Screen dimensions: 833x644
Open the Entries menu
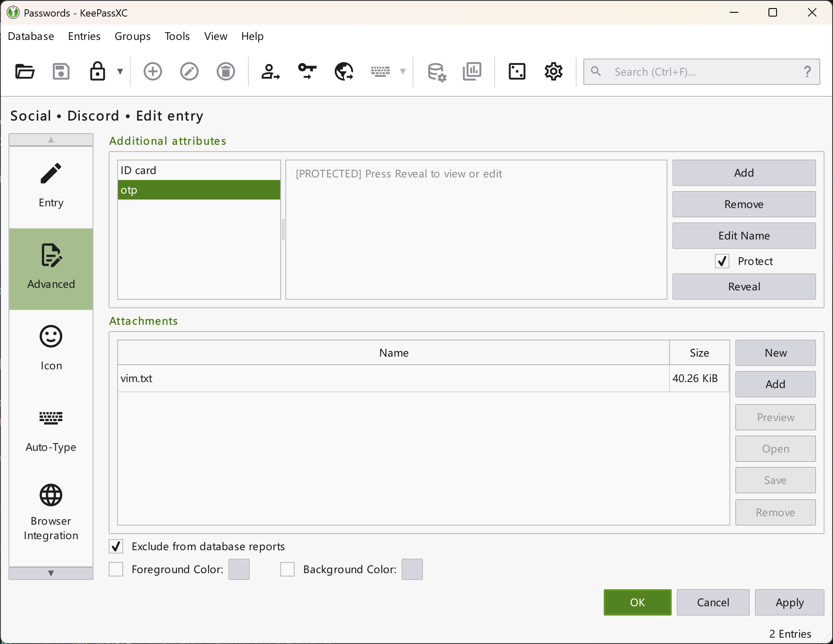coord(84,36)
